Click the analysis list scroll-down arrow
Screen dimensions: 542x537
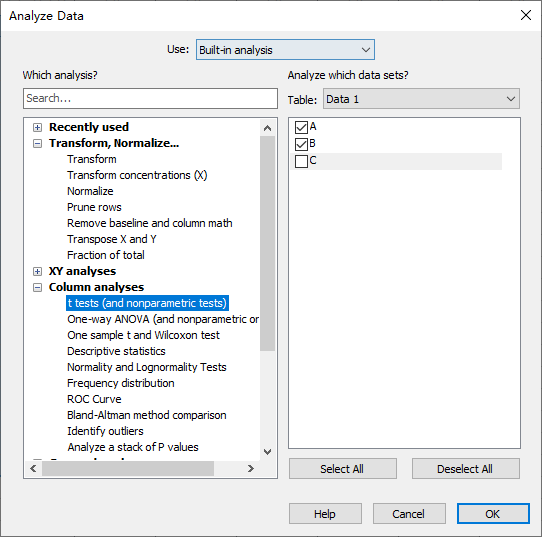point(267,452)
